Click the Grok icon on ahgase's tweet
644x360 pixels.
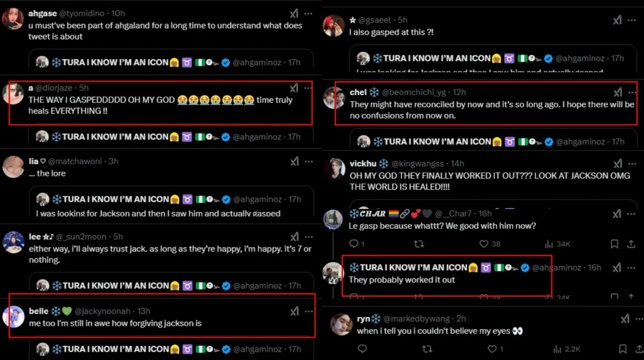[294, 13]
